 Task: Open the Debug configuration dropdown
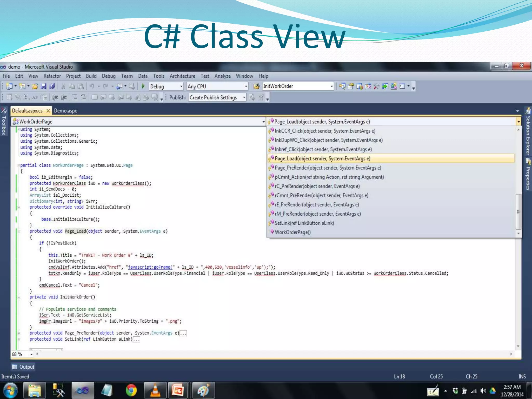(181, 86)
